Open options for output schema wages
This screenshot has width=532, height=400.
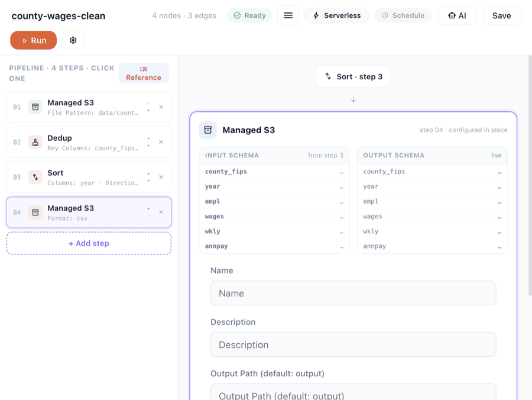click(x=499, y=217)
